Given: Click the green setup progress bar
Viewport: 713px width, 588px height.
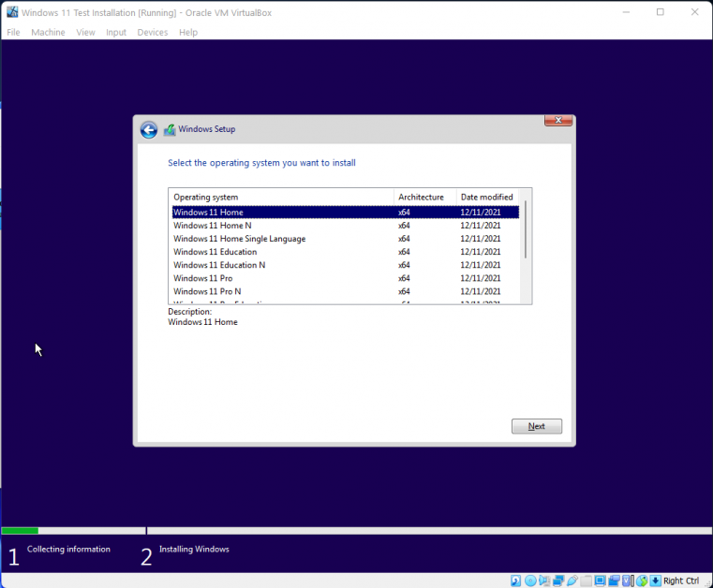Looking at the screenshot, I should (x=20, y=531).
